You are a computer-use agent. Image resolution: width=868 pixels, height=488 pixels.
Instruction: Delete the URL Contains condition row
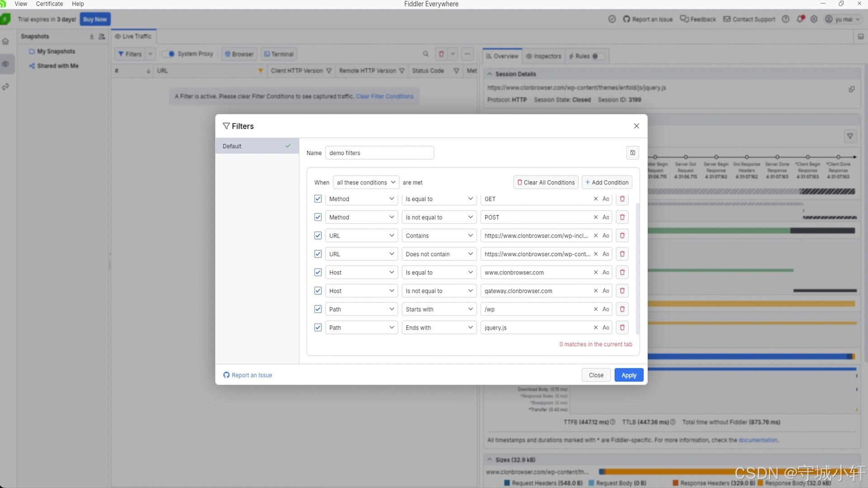622,235
